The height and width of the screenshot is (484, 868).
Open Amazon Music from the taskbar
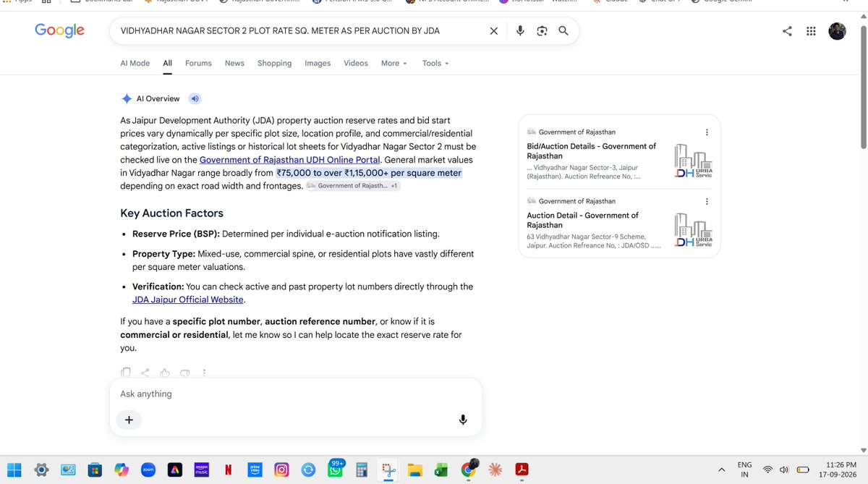coord(202,470)
